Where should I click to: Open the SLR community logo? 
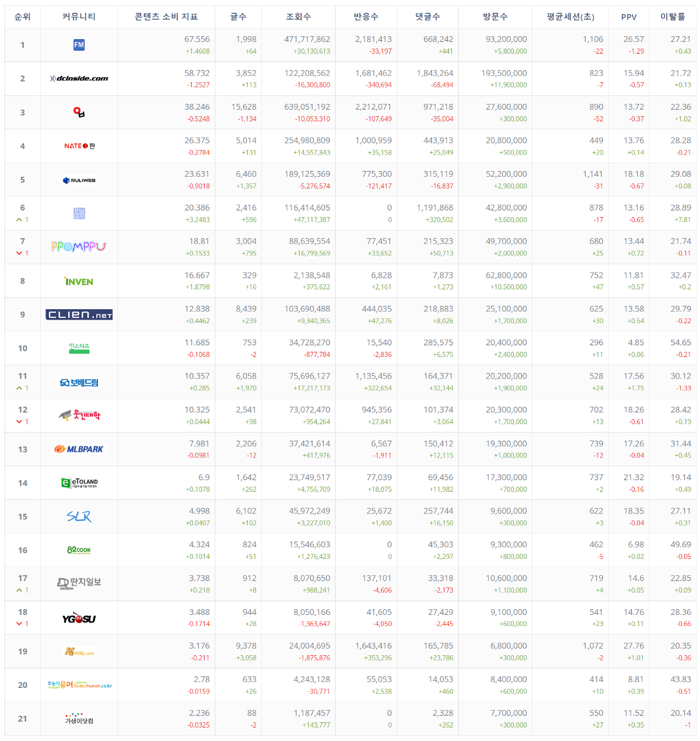pyautogui.click(x=79, y=516)
